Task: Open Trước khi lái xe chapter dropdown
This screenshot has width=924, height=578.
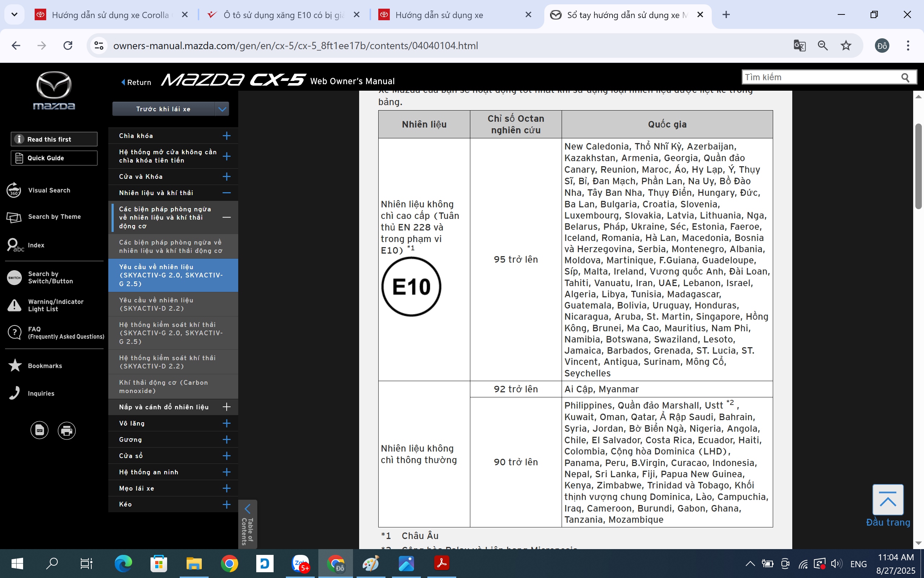Action: point(170,109)
